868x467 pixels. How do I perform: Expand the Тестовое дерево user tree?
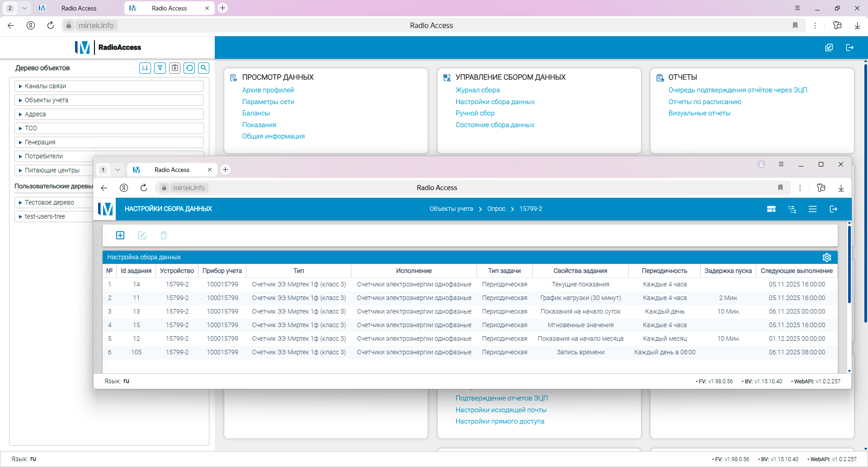(20, 203)
